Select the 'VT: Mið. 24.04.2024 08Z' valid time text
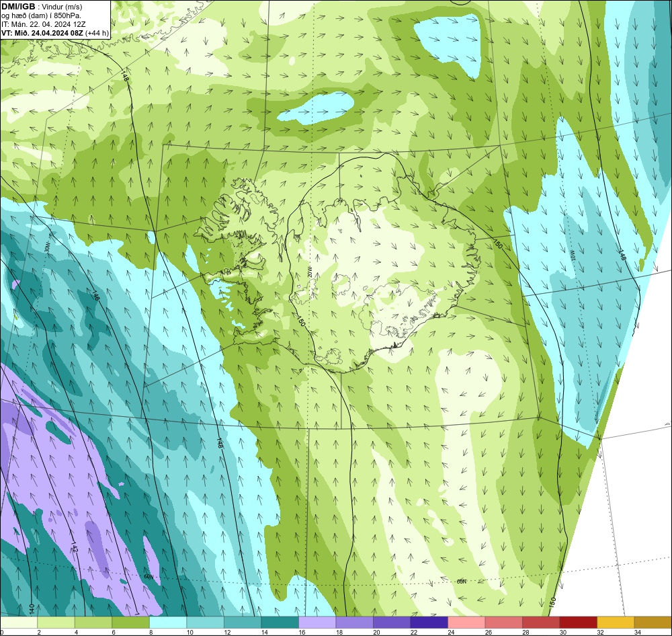Screen dimensions: 672x636 coord(42,33)
